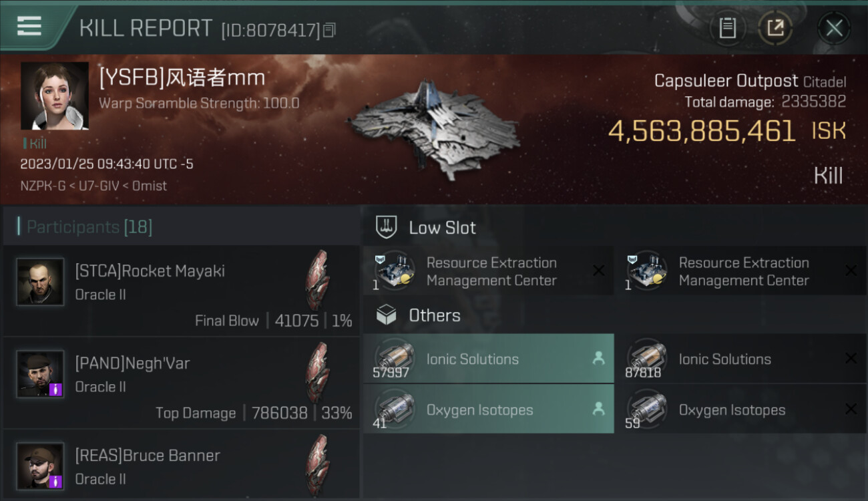The width and height of the screenshot is (868, 501).
Task: Open Rocket Mayaki's portrait
Action: (41, 282)
